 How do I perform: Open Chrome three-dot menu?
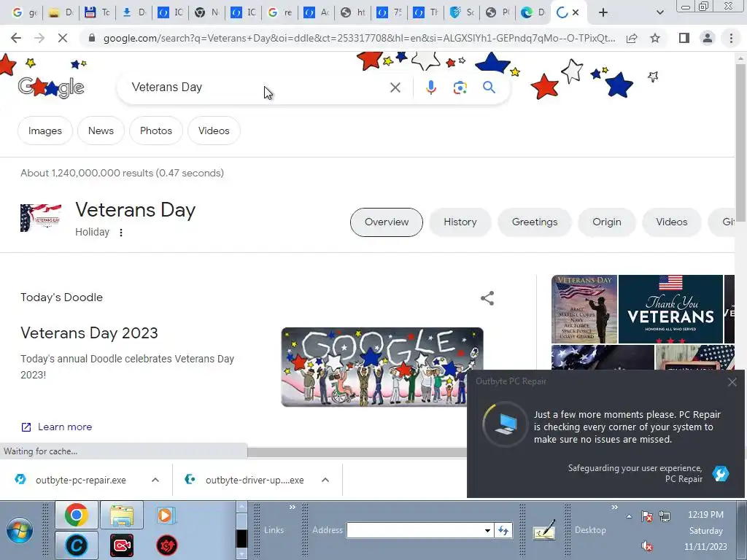[731, 38]
